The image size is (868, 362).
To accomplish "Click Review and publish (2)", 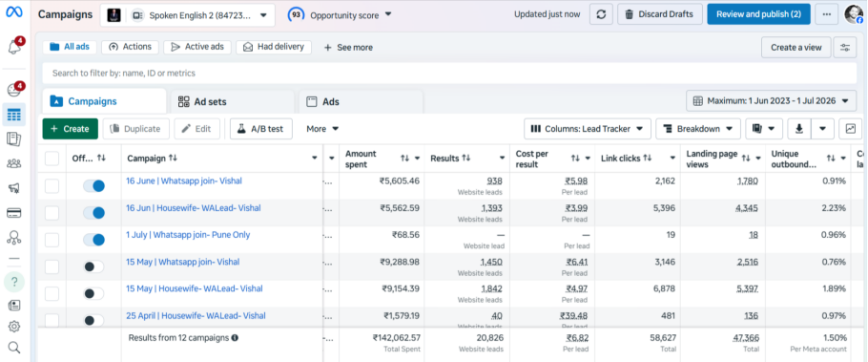I will coord(758,14).
